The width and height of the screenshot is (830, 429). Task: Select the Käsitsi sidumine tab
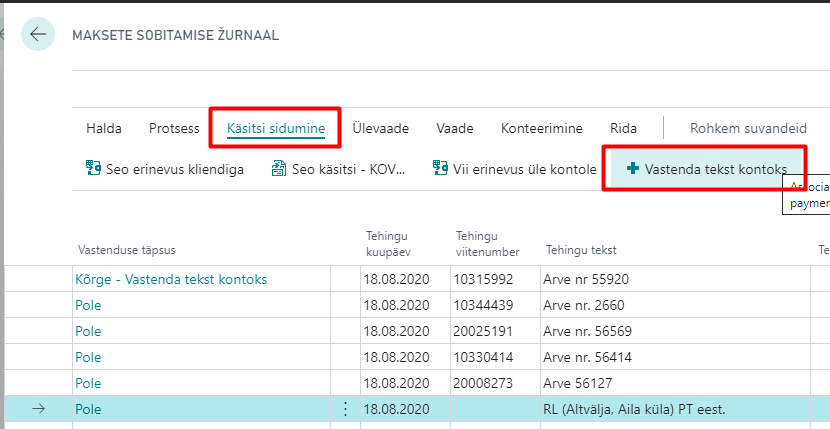pyautogui.click(x=275, y=128)
